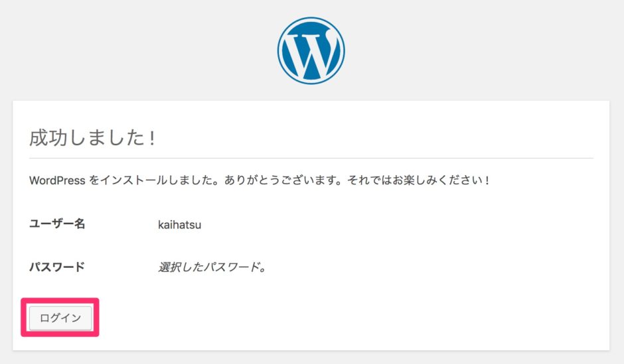Click the italic 選択したパスワード。 text

coord(212,269)
